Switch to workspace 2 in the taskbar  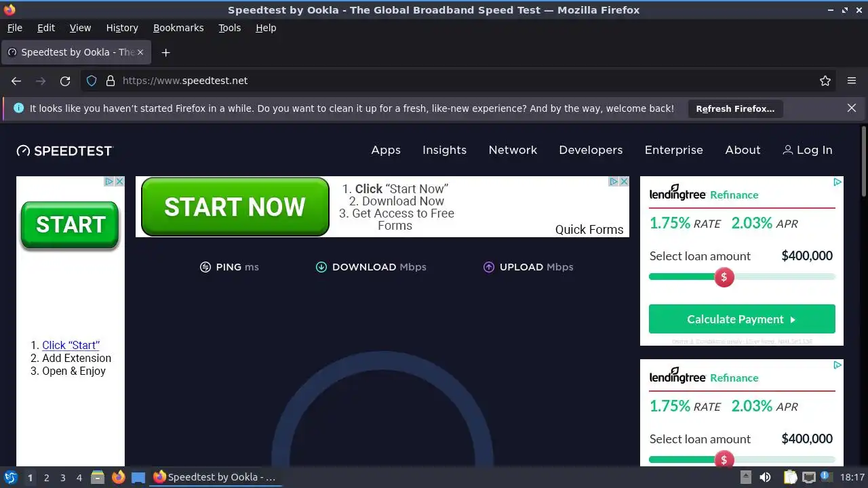[46, 478]
